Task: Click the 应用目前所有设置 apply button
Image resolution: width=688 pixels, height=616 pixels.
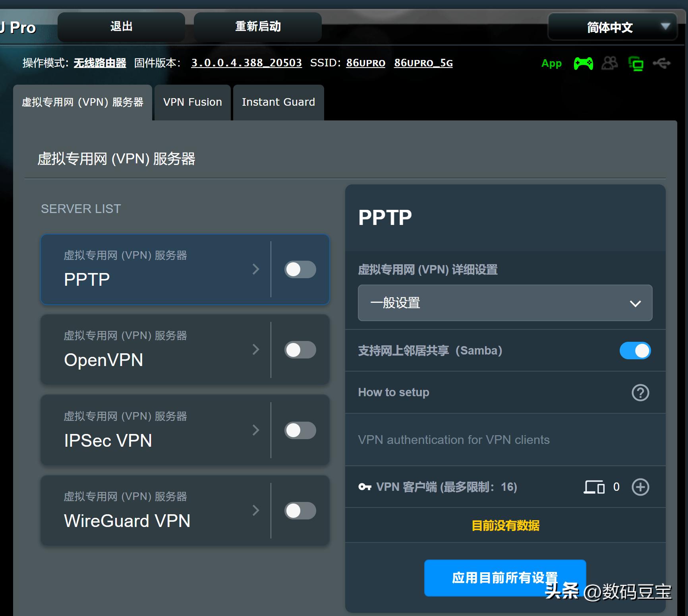Action: (504, 577)
